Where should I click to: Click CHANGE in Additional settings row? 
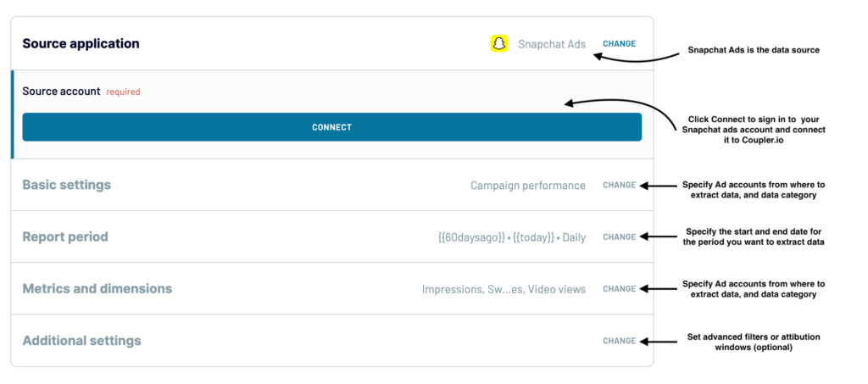coord(619,341)
